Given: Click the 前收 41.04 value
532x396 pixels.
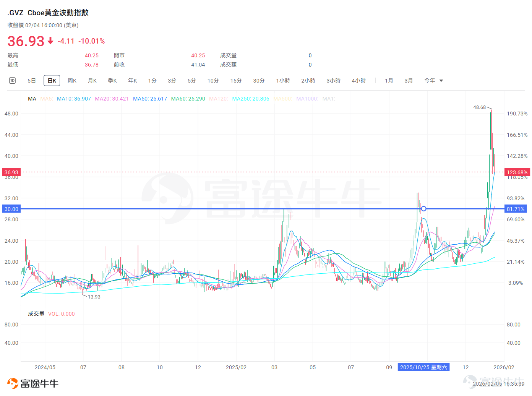Looking at the screenshot, I should click(x=198, y=65).
